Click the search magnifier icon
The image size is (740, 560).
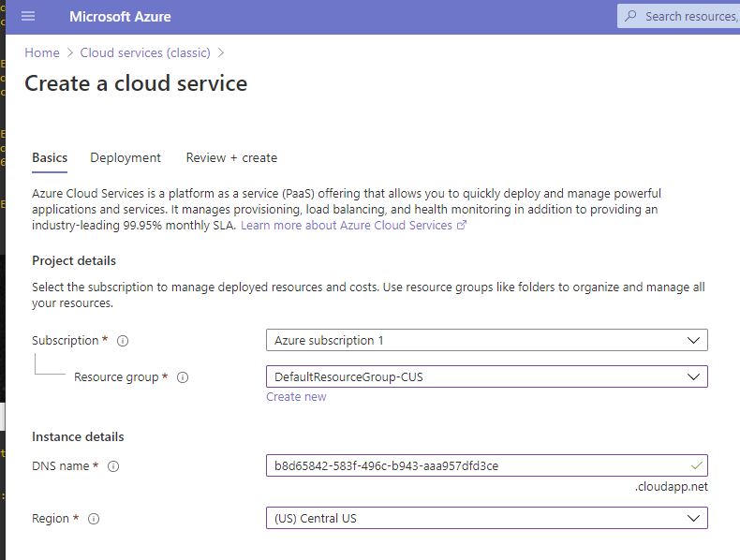click(x=630, y=16)
